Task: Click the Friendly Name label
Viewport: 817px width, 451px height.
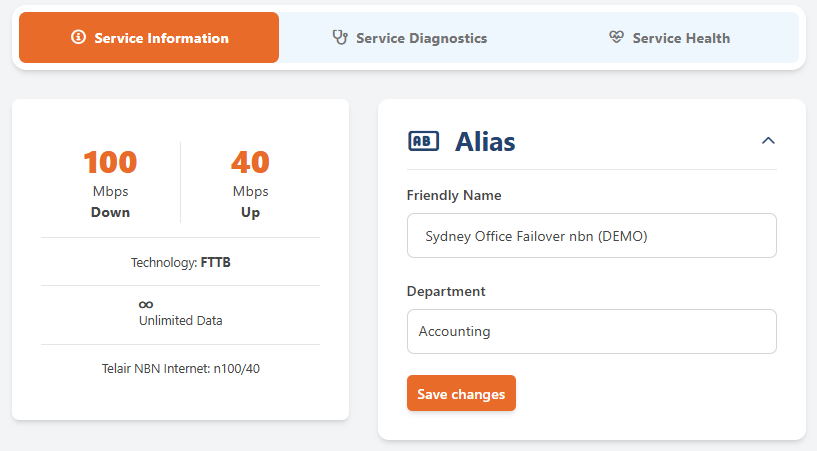Action: [x=454, y=195]
